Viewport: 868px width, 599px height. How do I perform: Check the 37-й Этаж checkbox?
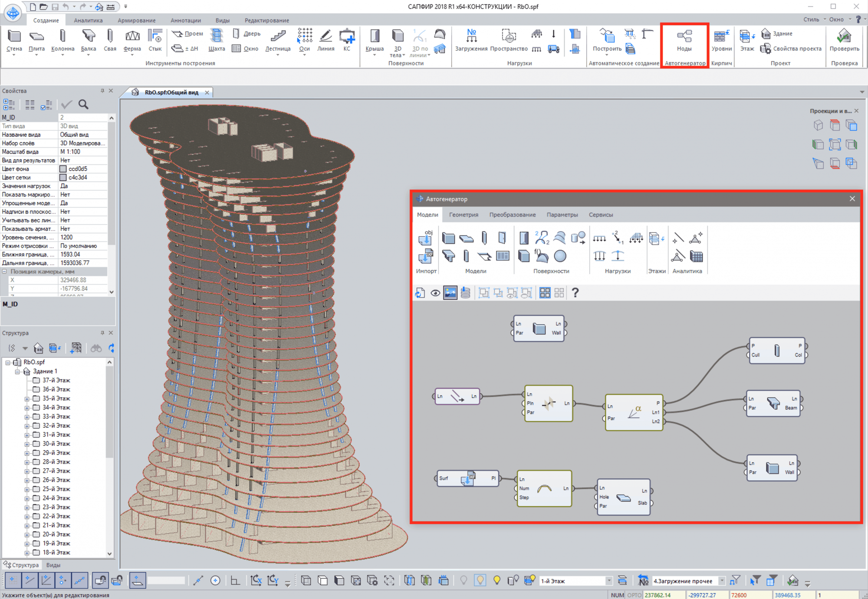[36, 380]
